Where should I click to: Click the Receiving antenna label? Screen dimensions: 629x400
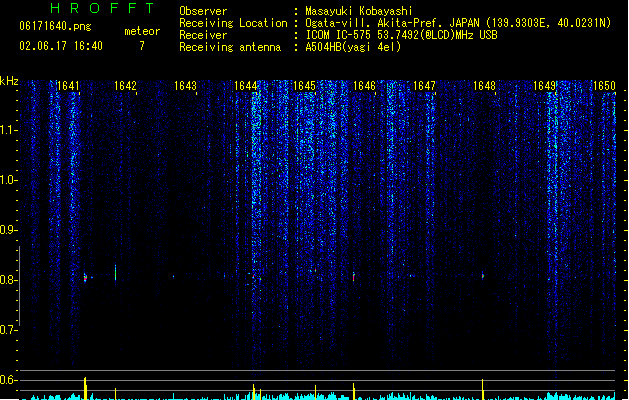pyautogui.click(x=230, y=47)
